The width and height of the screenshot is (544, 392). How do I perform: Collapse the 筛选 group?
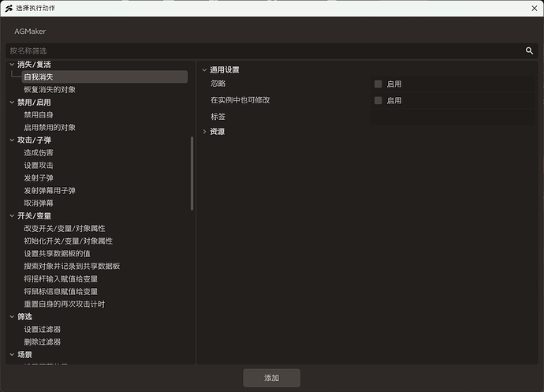coord(12,316)
